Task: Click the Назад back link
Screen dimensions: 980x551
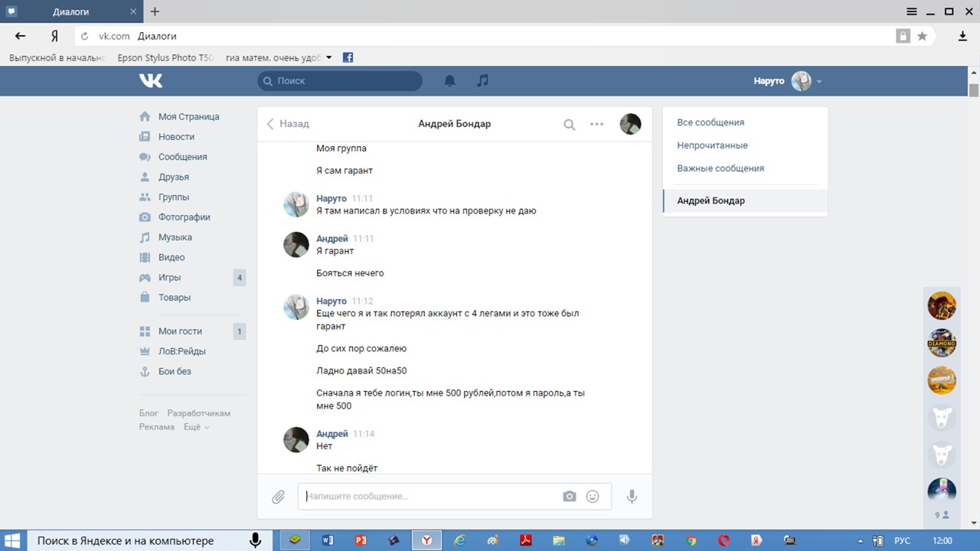Action: click(x=288, y=124)
